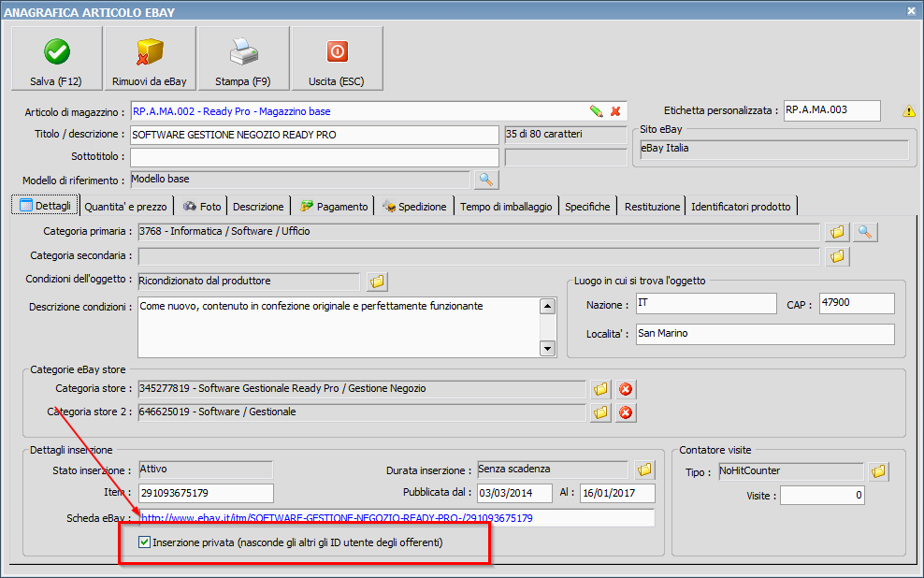This screenshot has width=924, height=578.
Task: Click the Stato inserzione field showing Attivo
Action: click(x=206, y=470)
